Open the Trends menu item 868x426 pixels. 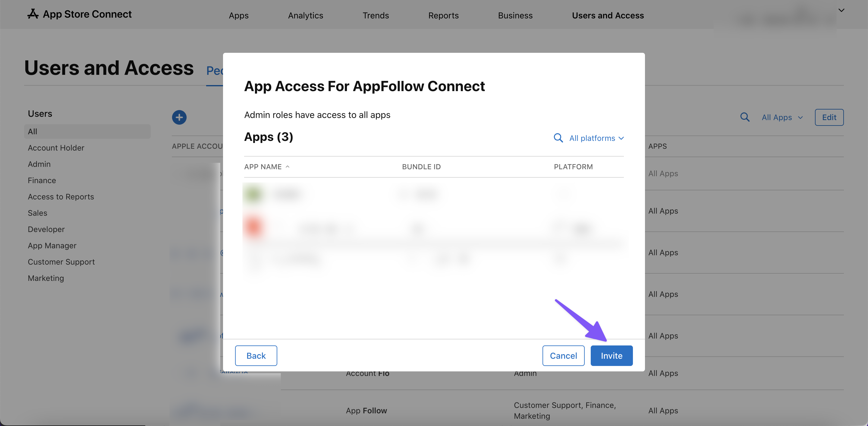pyautogui.click(x=375, y=15)
